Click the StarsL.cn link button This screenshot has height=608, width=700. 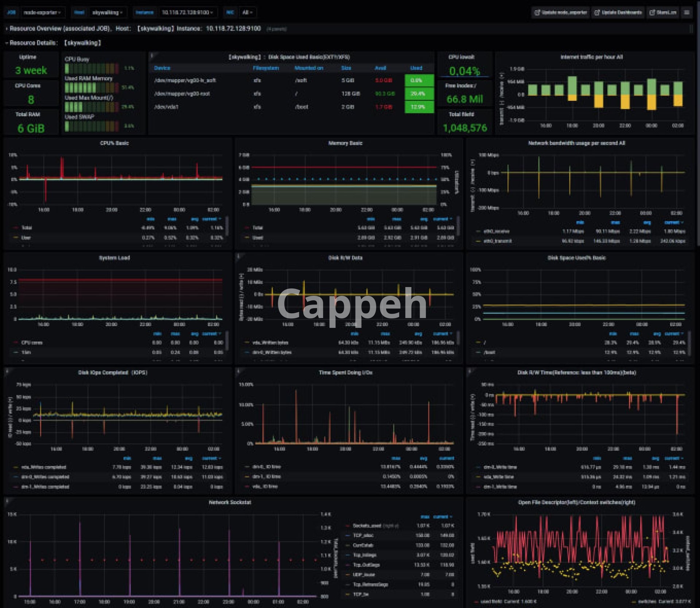663,12
